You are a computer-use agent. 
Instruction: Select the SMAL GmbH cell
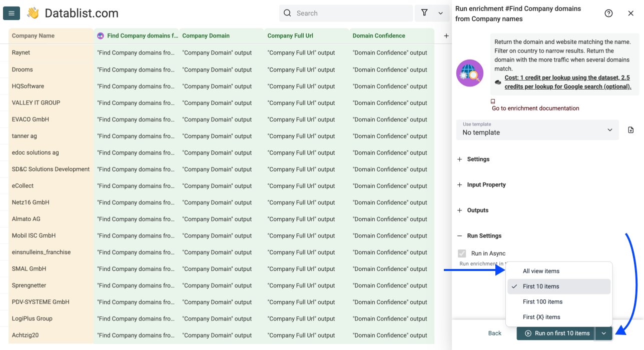click(51, 268)
